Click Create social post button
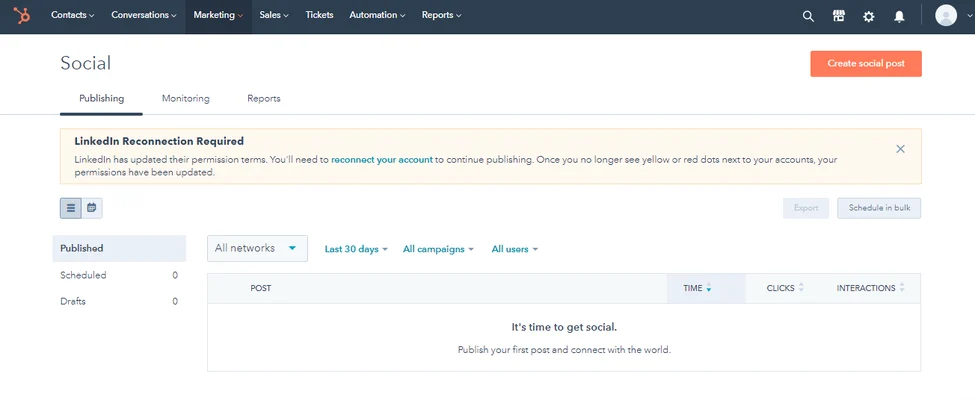Image resolution: width=975 pixels, height=400 pixels. (x=866, y=63)
